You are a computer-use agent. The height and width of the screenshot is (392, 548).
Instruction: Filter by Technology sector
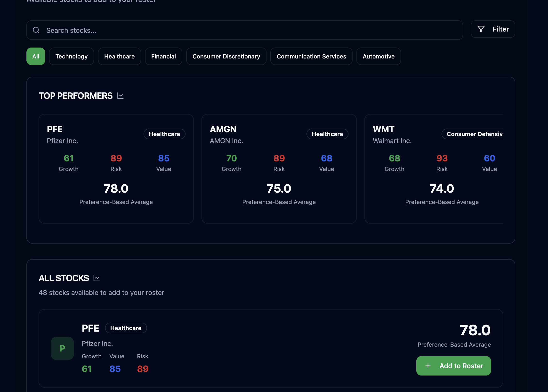pos(72,56)
